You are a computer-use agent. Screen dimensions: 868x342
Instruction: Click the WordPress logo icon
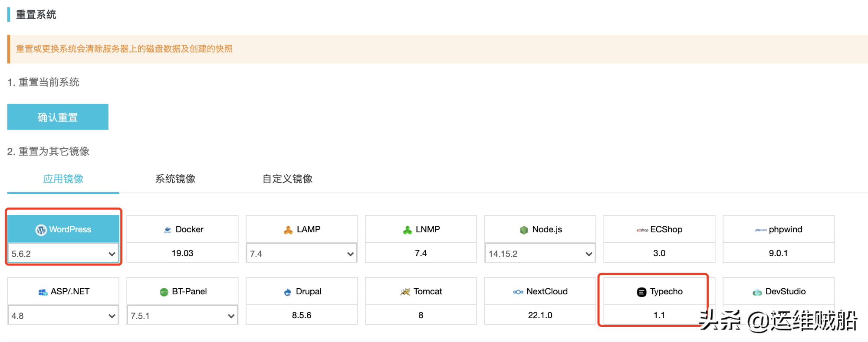click(41, 230)
